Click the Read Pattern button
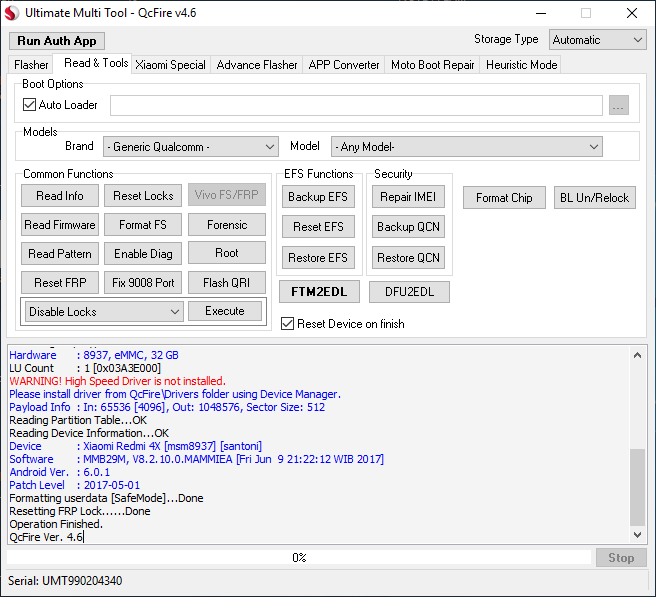This screenshot has width=656, height=597. [60, 254]
